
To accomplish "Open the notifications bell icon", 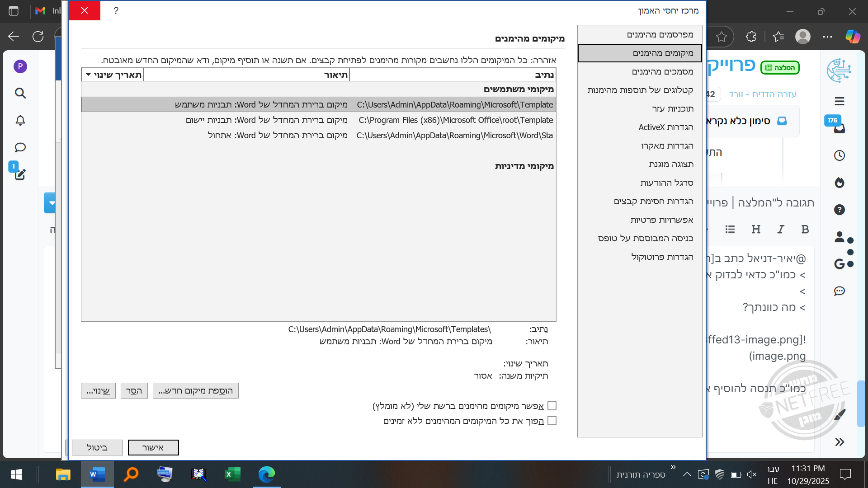I will pyautogui.click(x=20, y=120).
